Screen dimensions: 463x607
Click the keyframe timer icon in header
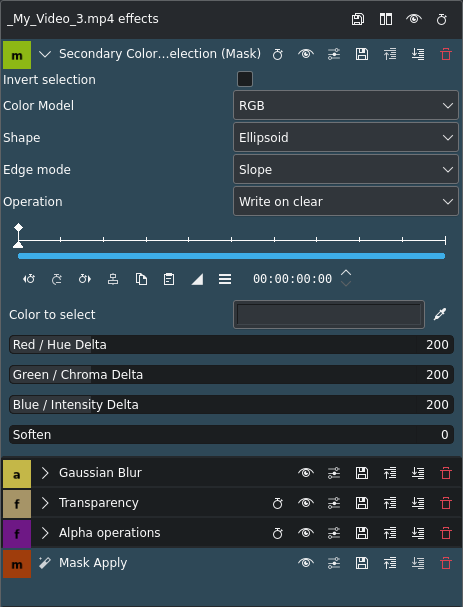[442, 19]
